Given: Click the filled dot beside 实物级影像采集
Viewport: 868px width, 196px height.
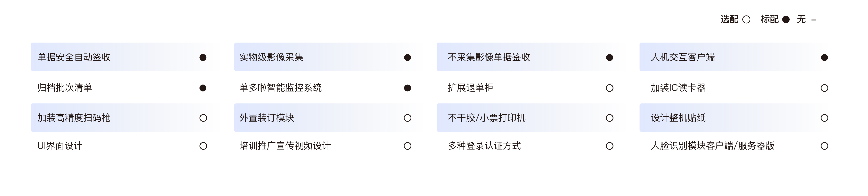Looking at the screenshot, I should pyautogui.click(x=407, y=57).
